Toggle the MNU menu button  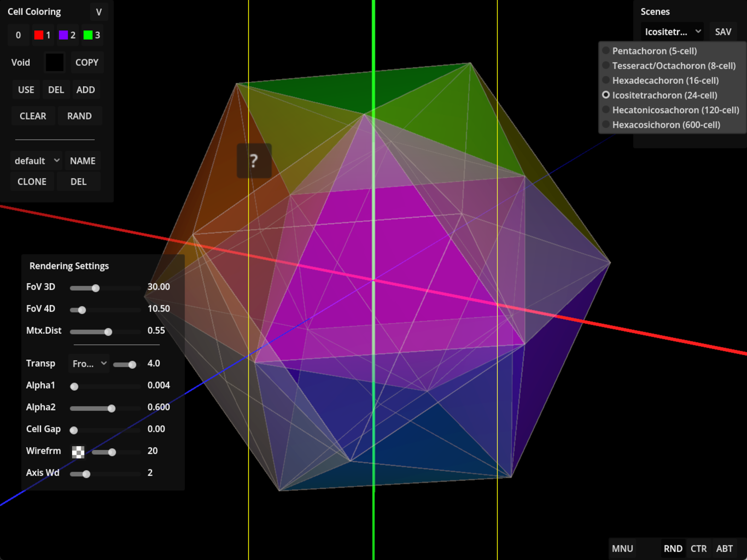pyautogui.click(x=622, y=549)
